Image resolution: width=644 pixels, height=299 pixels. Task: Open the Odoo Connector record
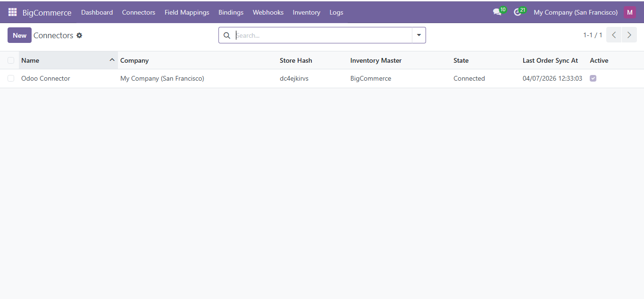(45, 78)
